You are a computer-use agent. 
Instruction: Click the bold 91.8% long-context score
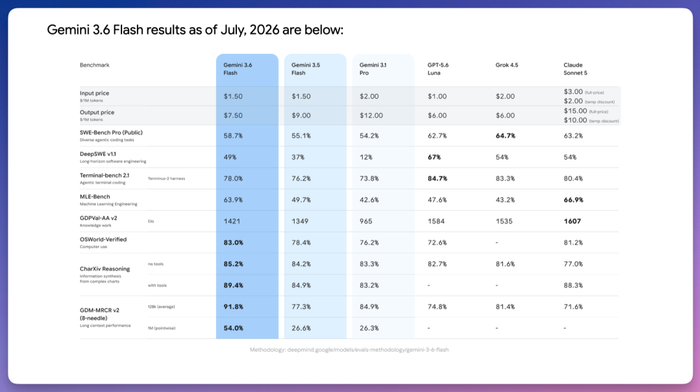point(233,307)
